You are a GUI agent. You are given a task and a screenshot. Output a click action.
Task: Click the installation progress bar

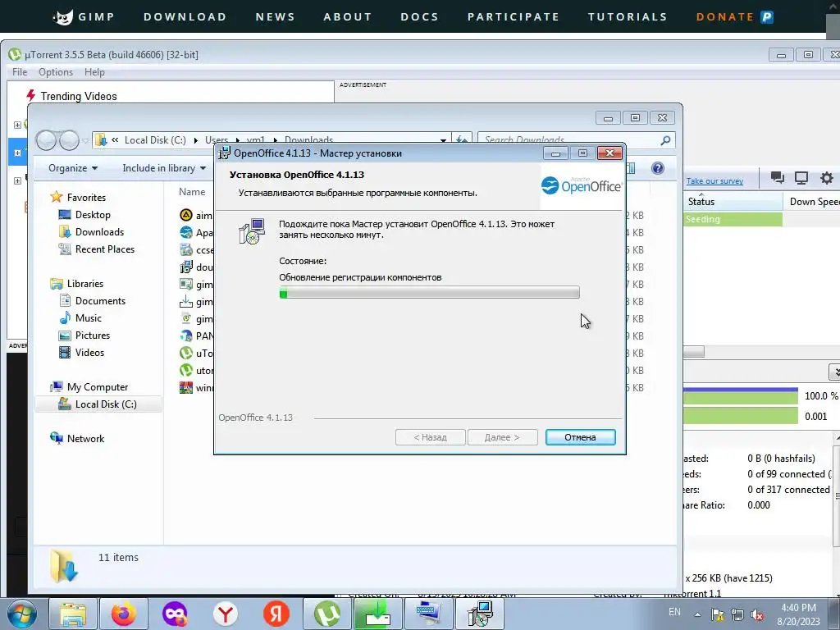coord(429,293)
